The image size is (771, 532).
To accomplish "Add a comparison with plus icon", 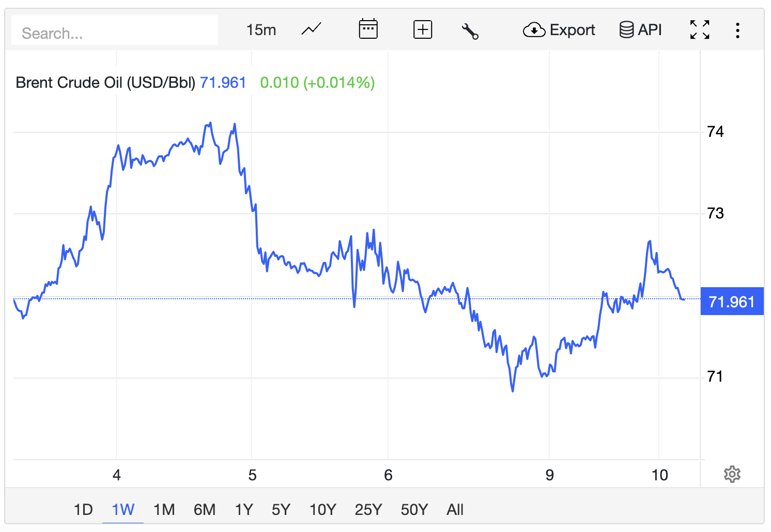I will tap(423, 29).
